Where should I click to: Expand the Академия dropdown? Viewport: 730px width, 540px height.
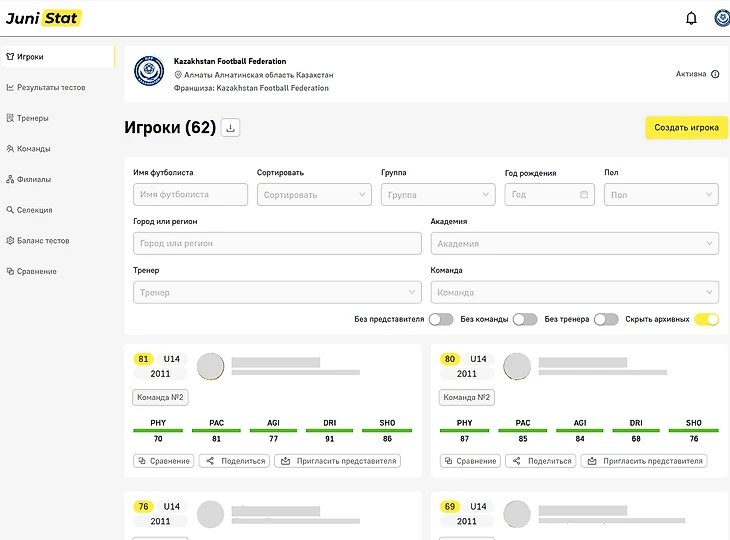point(574,243)
